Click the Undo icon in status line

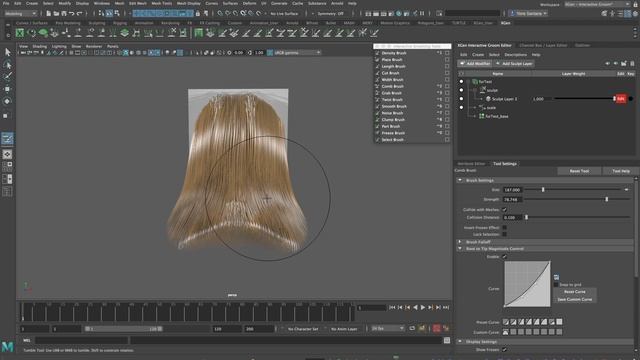click(71, 13)
